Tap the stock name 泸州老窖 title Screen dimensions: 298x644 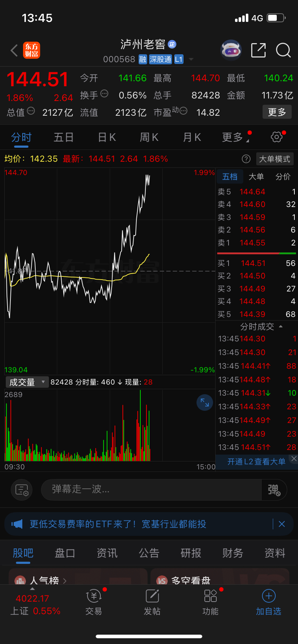(x=143, y=44)
